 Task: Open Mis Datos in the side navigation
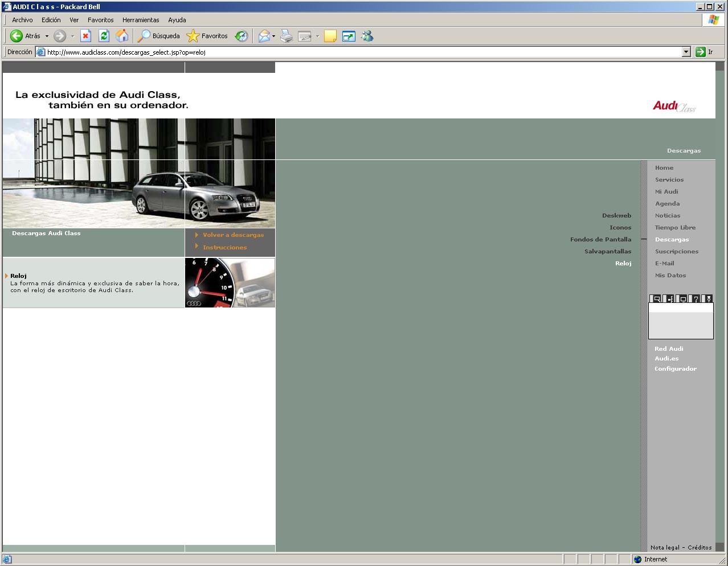coord(670,275)
